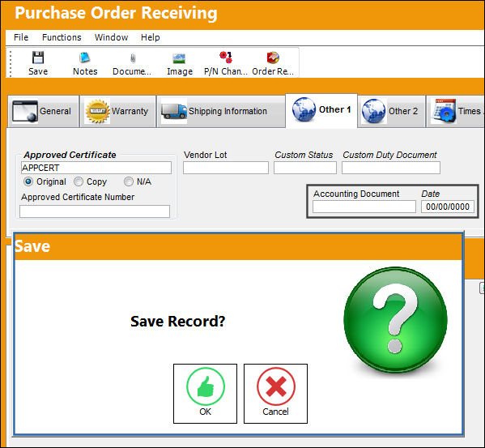Click the Save dialog title bar
The height and width of the screenshot is (448, 485).
pyautogui.click(x=238, y=246)
